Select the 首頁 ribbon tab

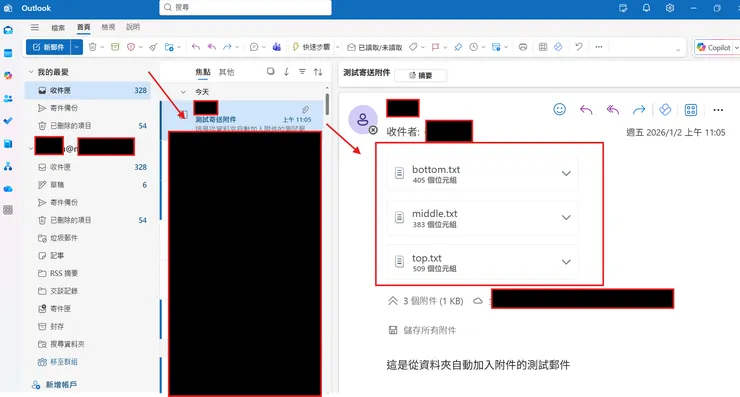click(x=84, y=27)
